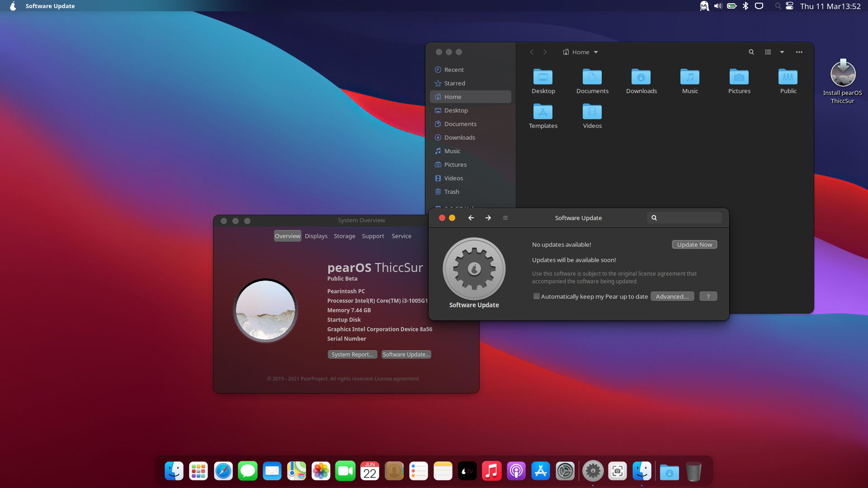Open Notes app in the dock

click(x=443, y=471)
